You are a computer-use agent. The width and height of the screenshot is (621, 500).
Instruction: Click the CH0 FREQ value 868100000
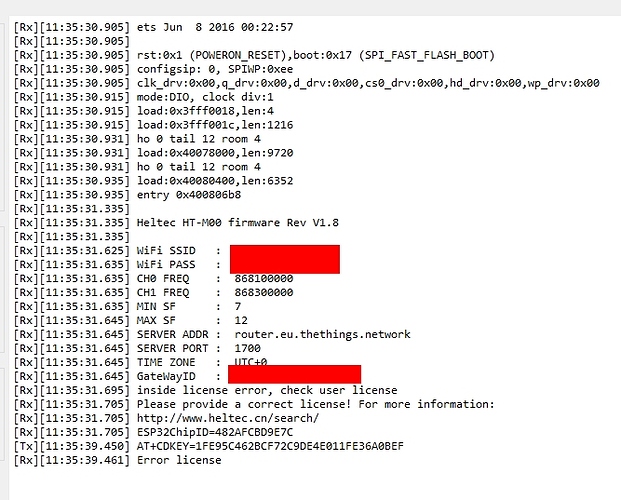pyautogui.click(x=264, y=278)
